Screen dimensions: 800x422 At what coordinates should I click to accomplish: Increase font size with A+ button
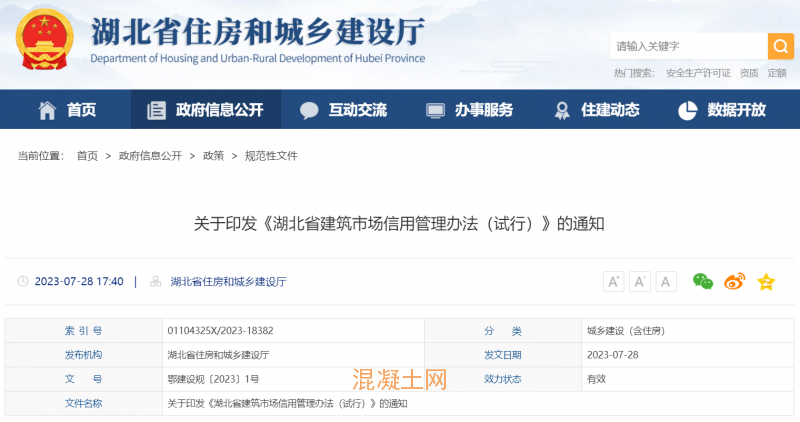click(614, 281)
